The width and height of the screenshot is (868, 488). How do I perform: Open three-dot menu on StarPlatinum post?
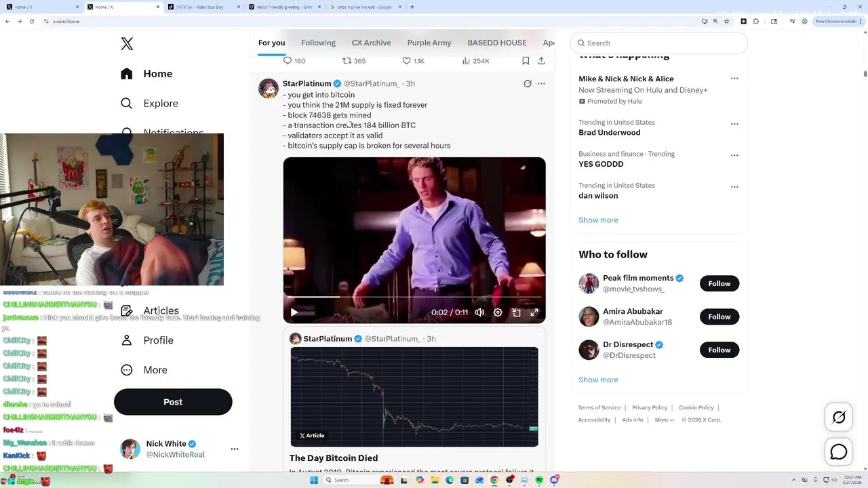[541, 84]
